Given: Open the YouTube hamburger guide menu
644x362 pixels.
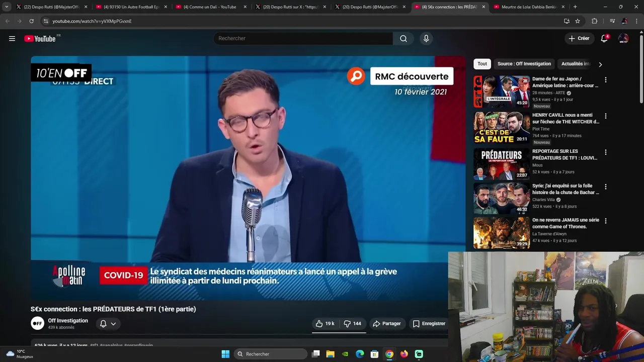Looking at the screenshot, I should click(12, 39).
